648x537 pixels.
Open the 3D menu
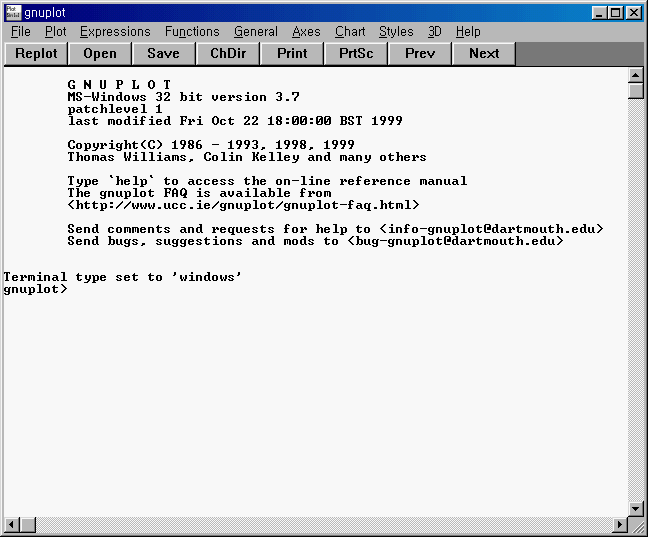pos(434,32)
